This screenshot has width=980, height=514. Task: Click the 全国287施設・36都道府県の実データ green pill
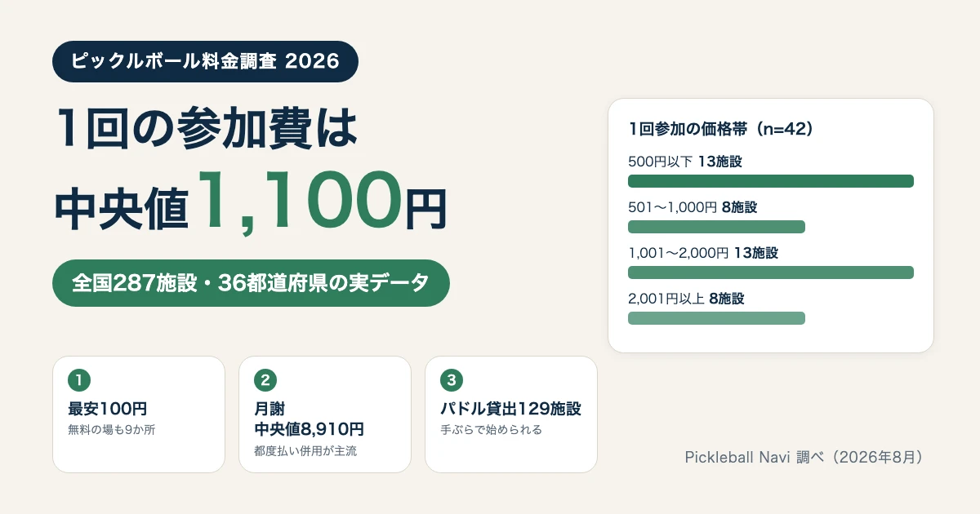[x=251, y=283]
